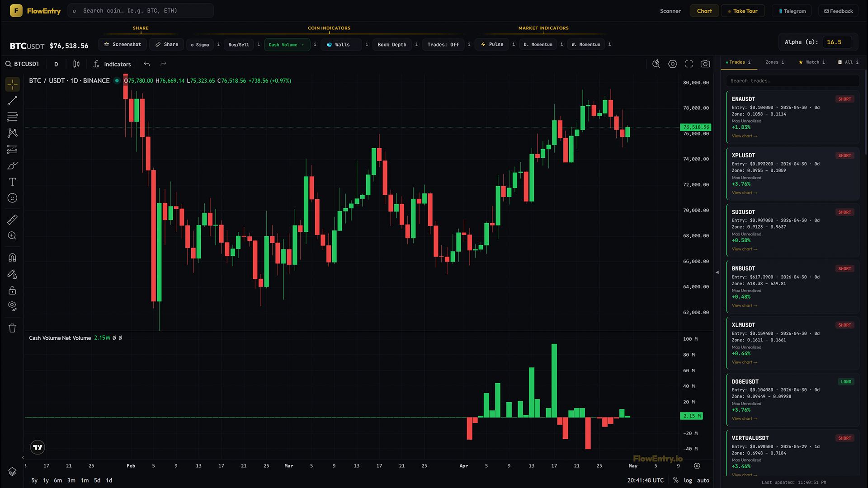The width and height of the screenshot is (868, 488).
Task: Select the ruler measure tool
Action: point(12,220)
